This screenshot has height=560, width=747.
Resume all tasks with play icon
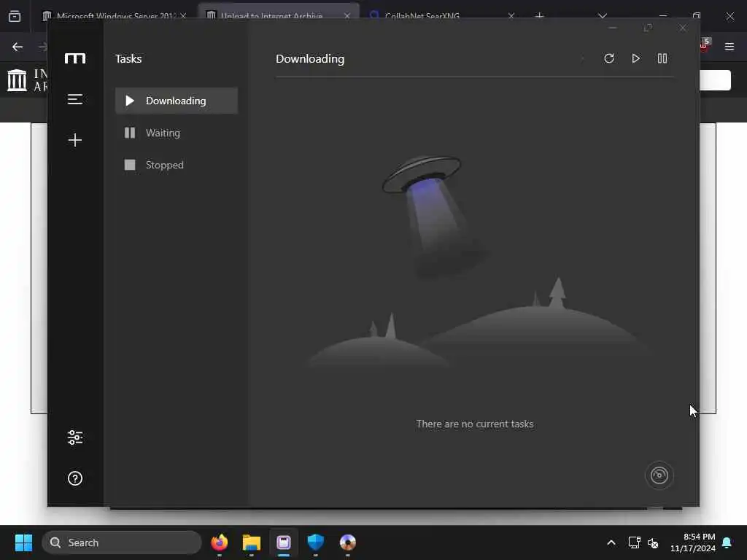pyautogui.click(x=635, y=58)
